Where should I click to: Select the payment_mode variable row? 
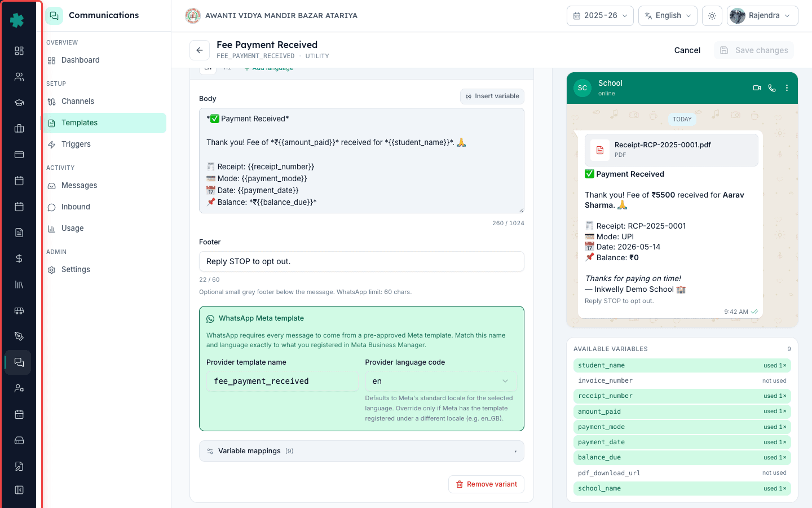tap(682, 427)
